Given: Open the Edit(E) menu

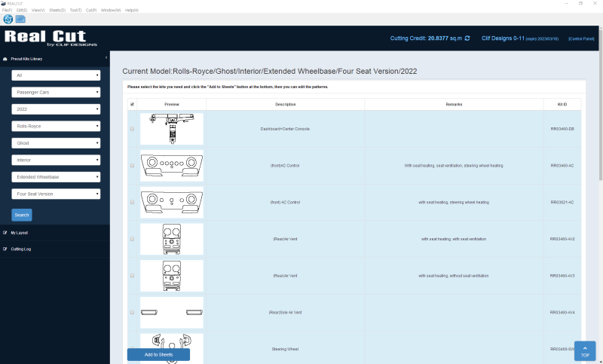Looking at the screenshot, I should (22, 11).
